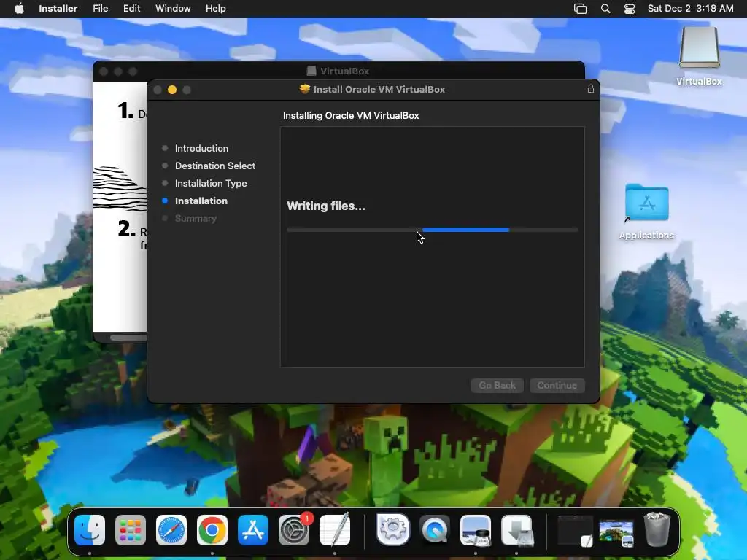Open the Apple menu
The width and height of the screenshot is (747, 560).
click(20, 8)
